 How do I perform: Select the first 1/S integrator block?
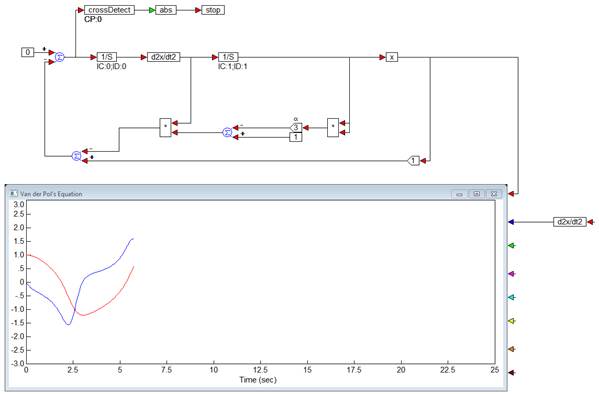pos(107,57)
